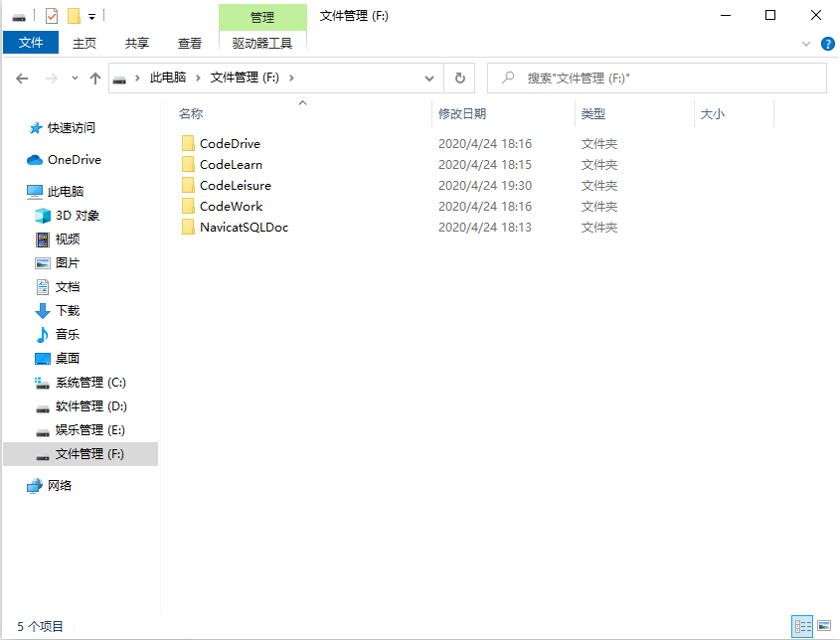Open the 系统管理 (C:) drive
Screen dimensions: 840x640
[x=90, y=383]
